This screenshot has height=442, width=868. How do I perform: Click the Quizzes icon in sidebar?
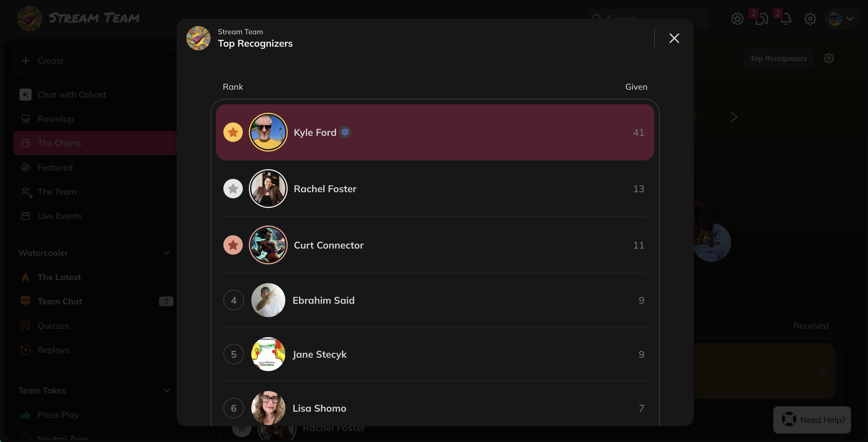[x=25, y=326]
